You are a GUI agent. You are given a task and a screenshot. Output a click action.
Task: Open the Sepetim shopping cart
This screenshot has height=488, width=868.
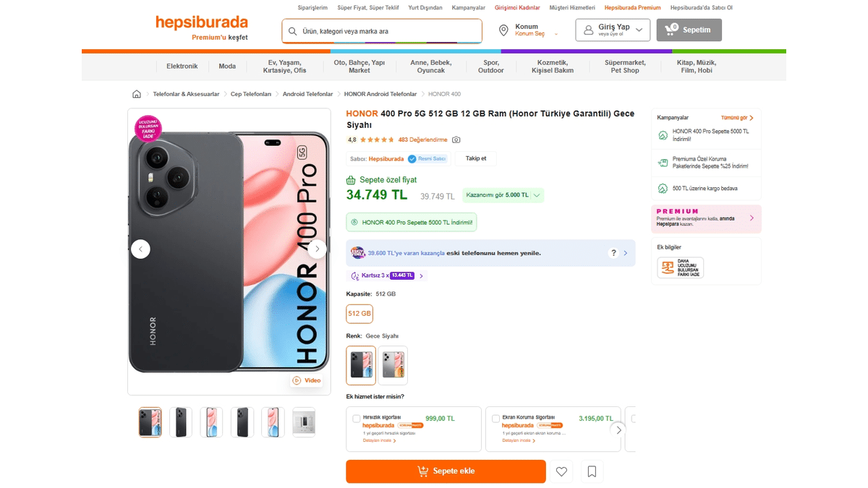point(688,30)
